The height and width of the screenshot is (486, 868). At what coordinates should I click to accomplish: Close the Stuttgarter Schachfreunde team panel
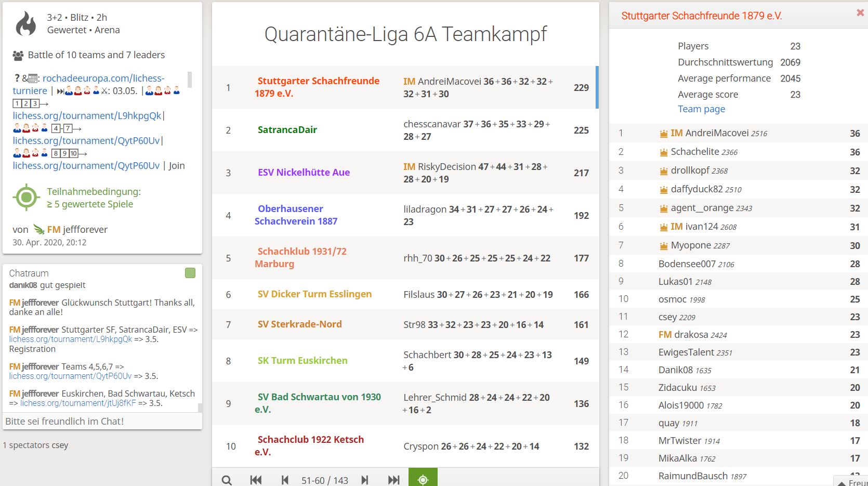pos(860,13)
